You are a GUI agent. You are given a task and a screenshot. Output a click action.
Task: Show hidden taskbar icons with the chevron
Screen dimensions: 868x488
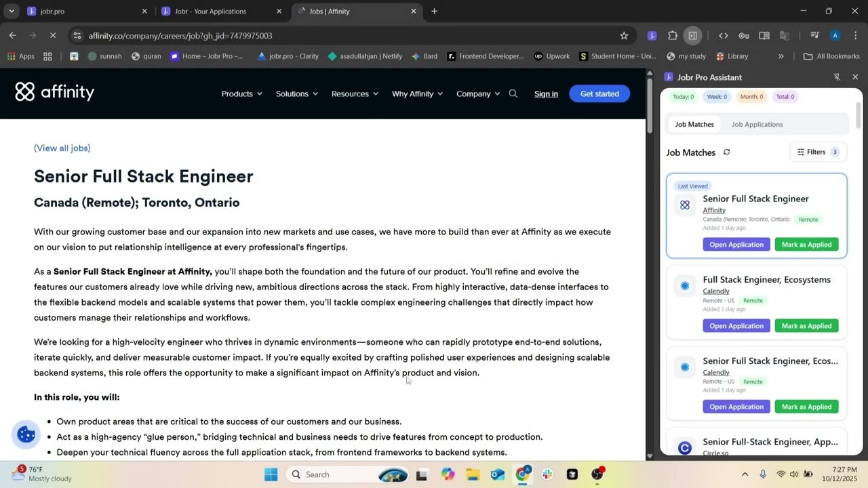[744, 474]
